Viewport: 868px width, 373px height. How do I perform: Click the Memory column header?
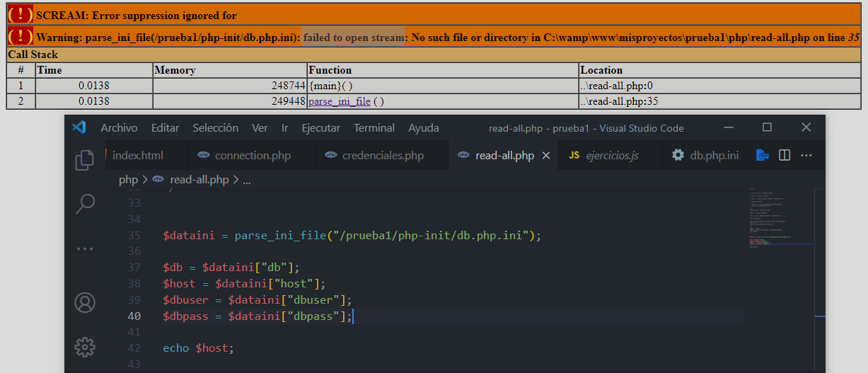230,70
